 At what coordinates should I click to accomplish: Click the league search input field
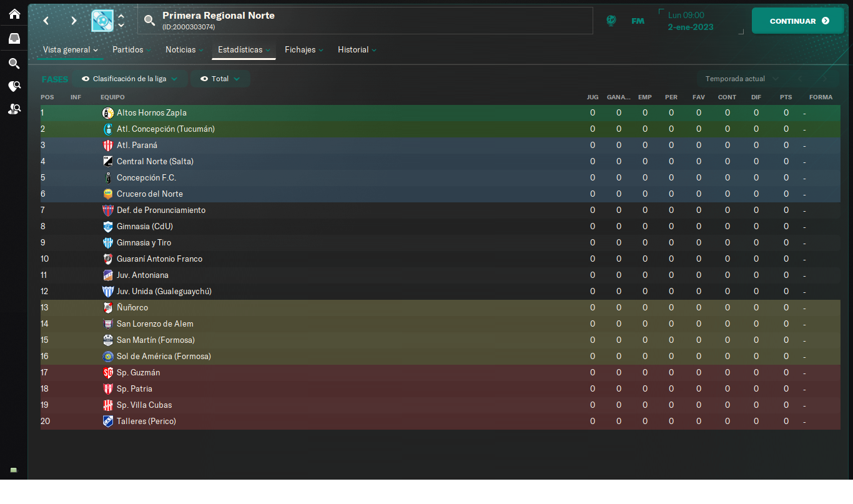pos(365,21)
